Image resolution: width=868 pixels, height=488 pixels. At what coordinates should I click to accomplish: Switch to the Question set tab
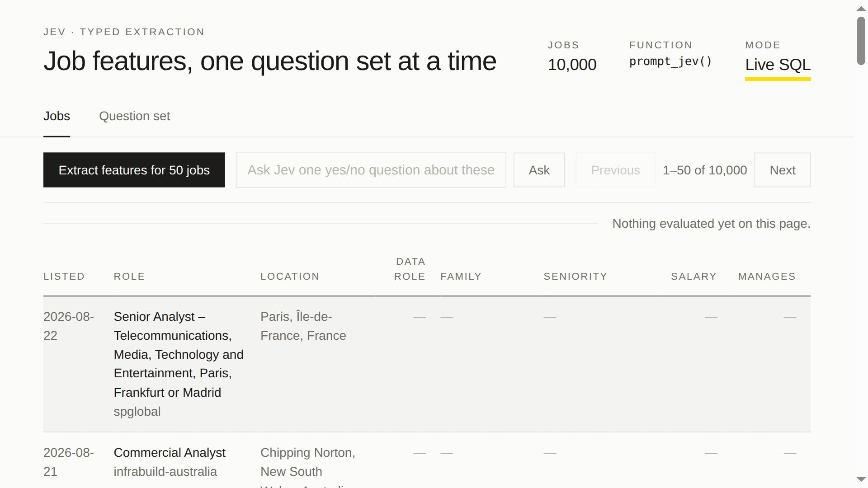coord(134,116)
